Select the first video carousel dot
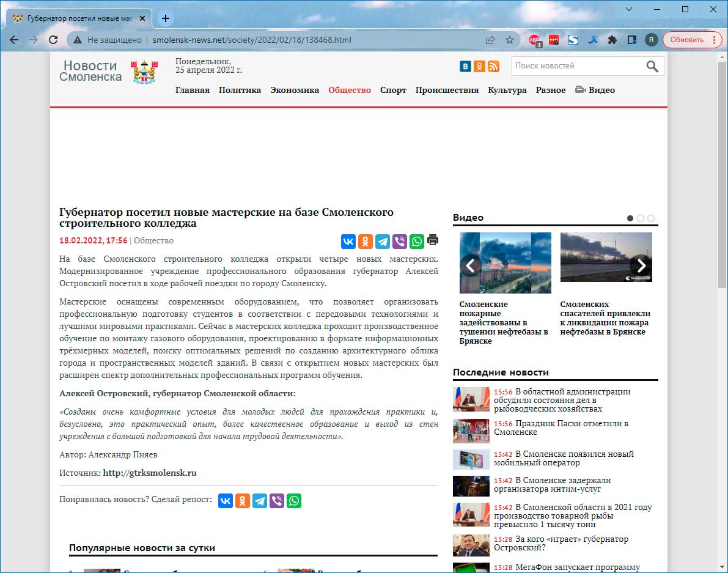 tap(630, 218)
